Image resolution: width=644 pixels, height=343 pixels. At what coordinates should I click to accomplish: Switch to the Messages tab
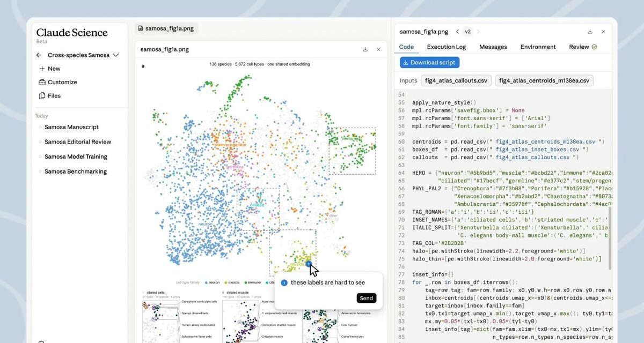click(493, 47)
